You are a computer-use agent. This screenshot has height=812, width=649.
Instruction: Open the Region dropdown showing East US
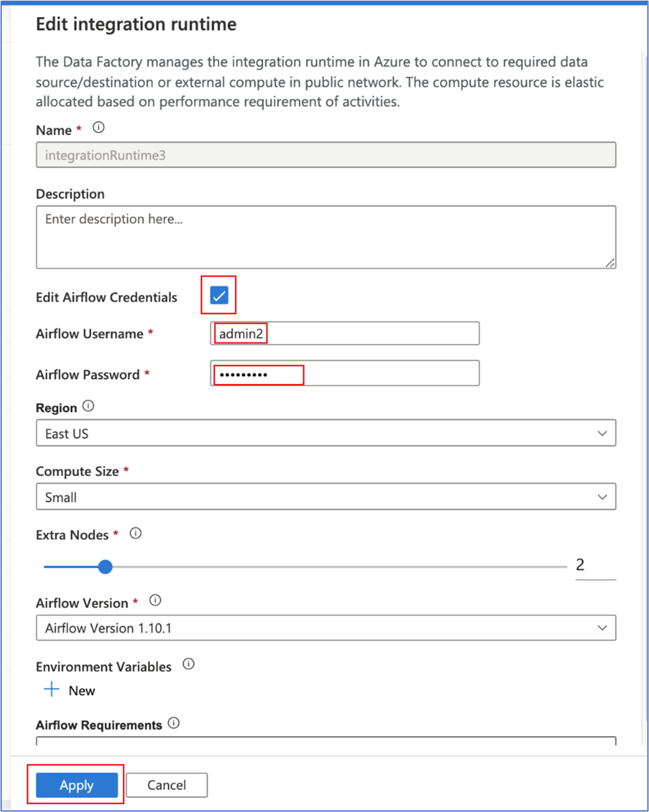(326, 433)
